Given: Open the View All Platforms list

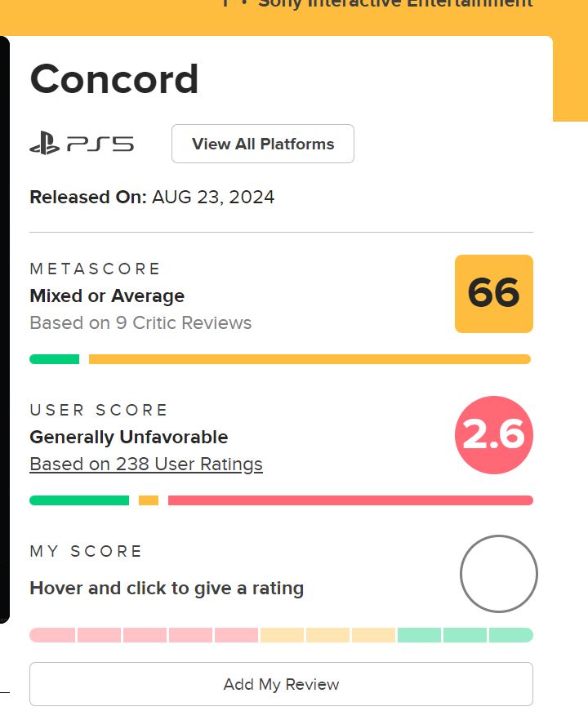Looking at the screenshot, I should pos(263,144).
